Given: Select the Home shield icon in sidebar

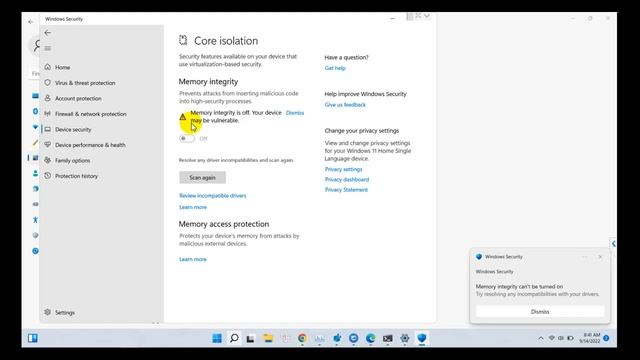Looking at the screenshot, I should point(48,67).
